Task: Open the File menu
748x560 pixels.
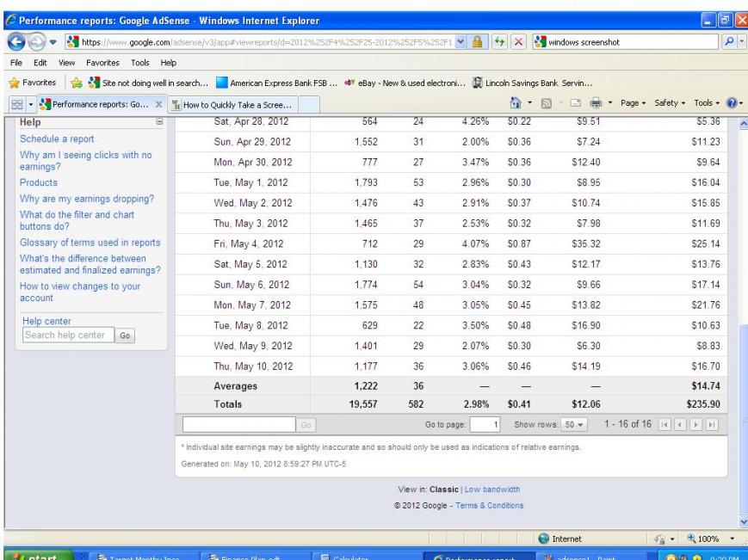Action: 16,63
